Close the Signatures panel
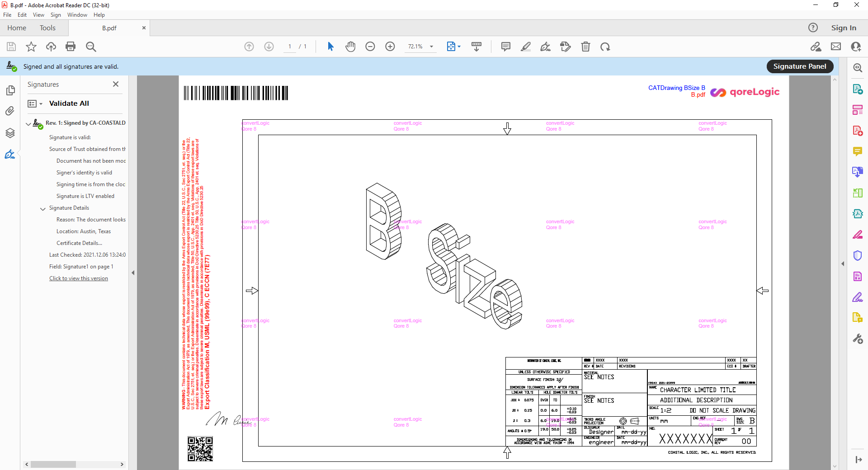 coord(116,84)
